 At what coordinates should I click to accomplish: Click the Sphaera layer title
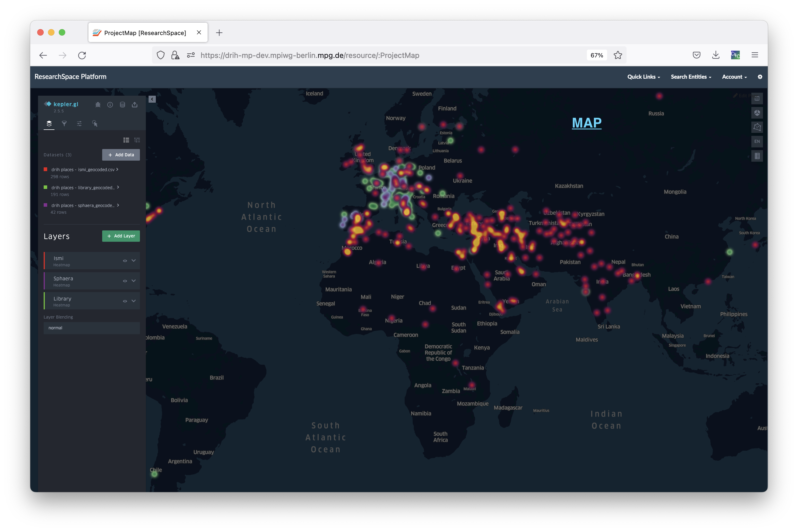63,279
